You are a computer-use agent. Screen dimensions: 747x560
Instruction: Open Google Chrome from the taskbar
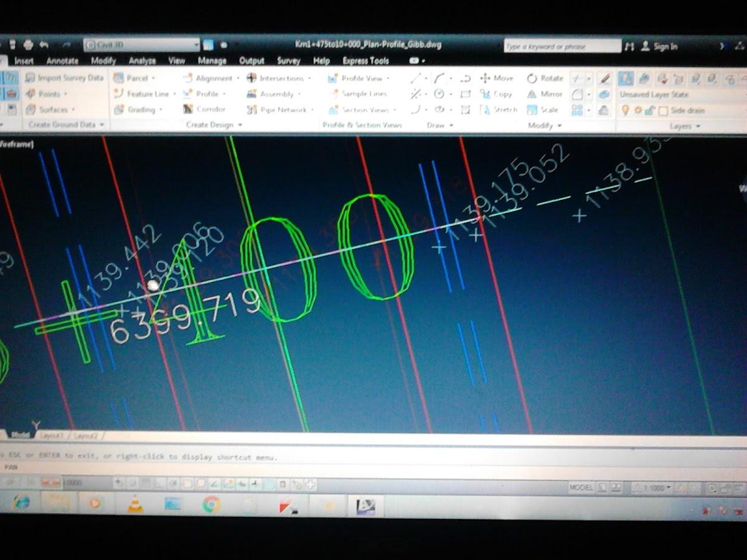[212, 504]
